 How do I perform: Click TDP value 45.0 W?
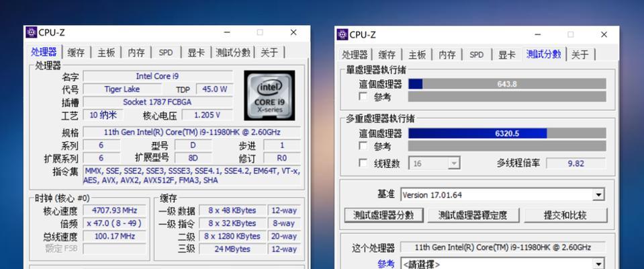coord(215,89)
